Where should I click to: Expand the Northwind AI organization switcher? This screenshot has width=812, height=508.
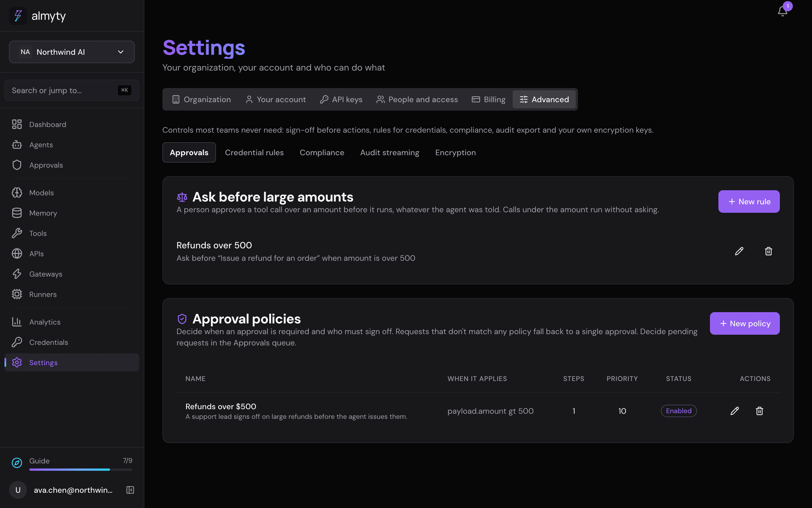pyautogui.click(x=72, y=52)
